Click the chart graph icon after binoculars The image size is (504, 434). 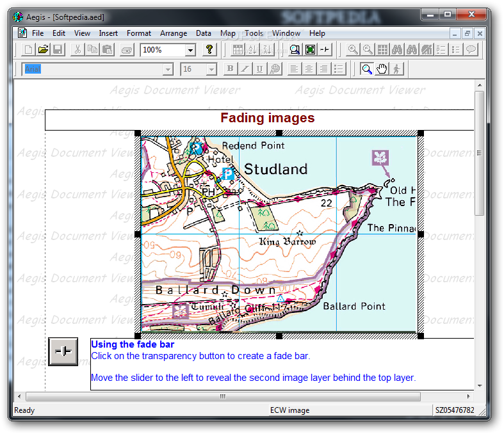coord(427,50)
